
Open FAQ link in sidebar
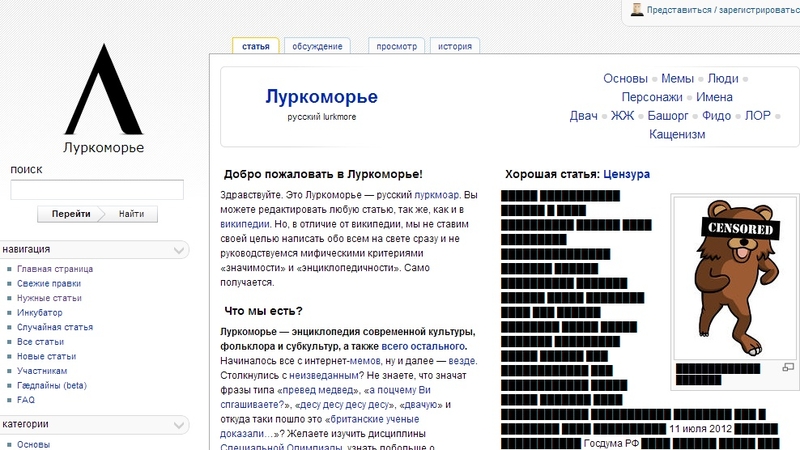tap(26, 399)
